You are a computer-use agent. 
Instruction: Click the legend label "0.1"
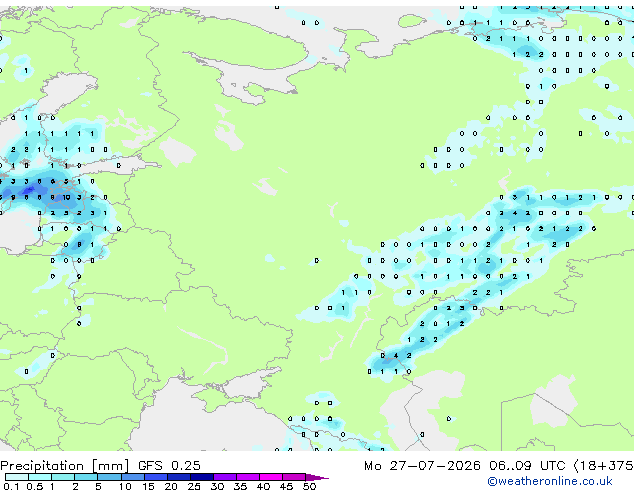(11, 486)
